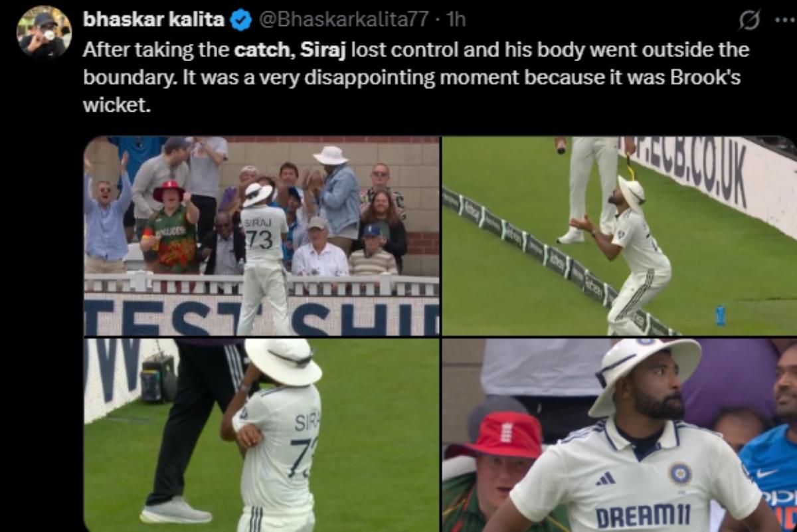Image resolution: width=797 pixels, height=532 pixels.
Task: Open the three-dot more options menu
Action: pyautogui.click(x=784, y=20)
